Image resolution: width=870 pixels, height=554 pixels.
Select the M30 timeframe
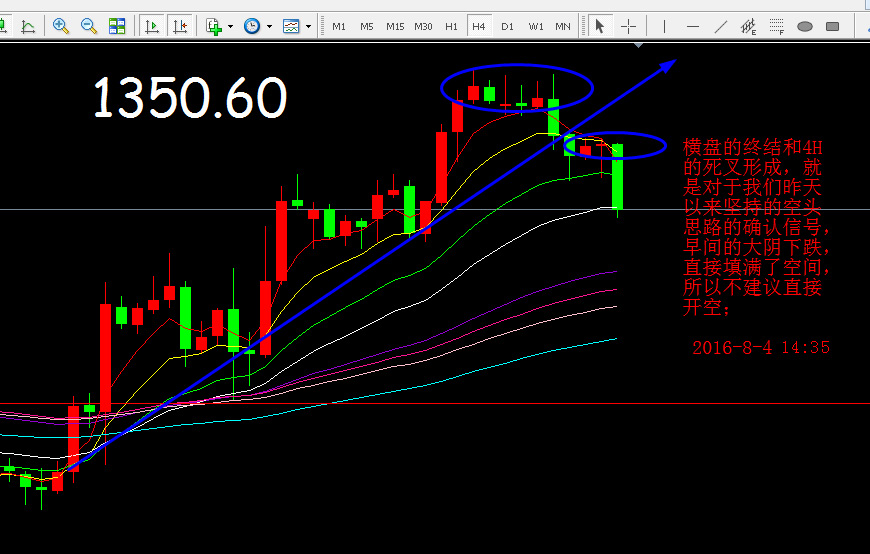tap(423, 26)
